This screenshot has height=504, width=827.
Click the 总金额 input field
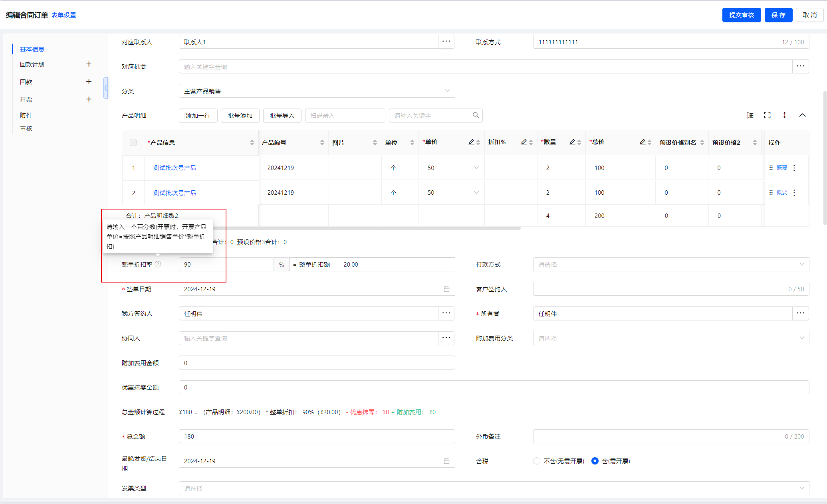317,436
